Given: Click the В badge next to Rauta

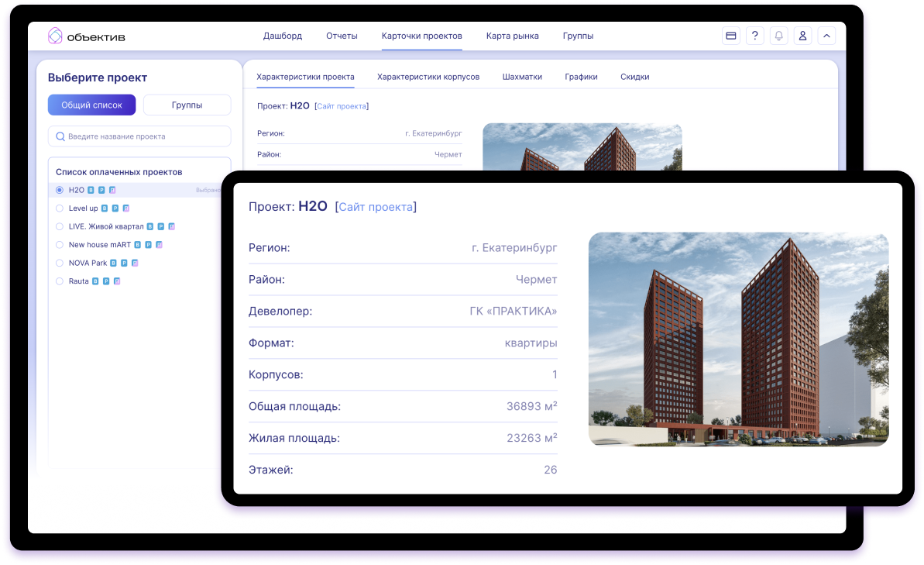Looking at the screenshot, I should (x=94, y=282).
